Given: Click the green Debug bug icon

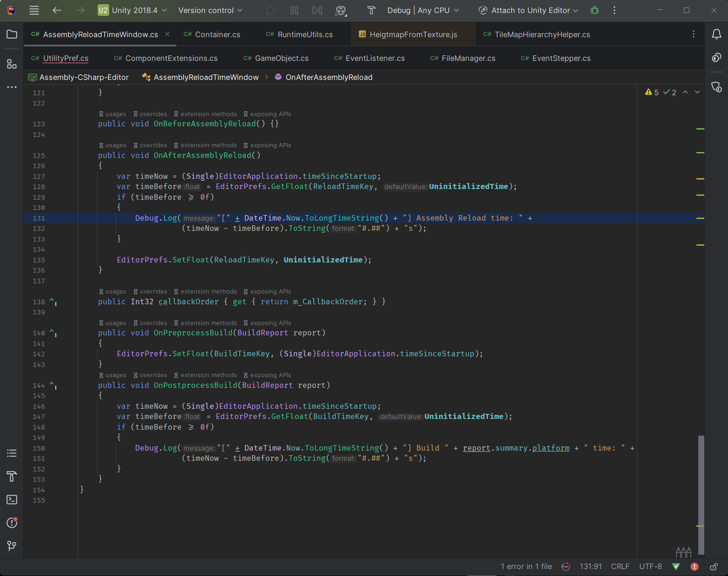Looking at the screenshot, I should coord(594,10).
